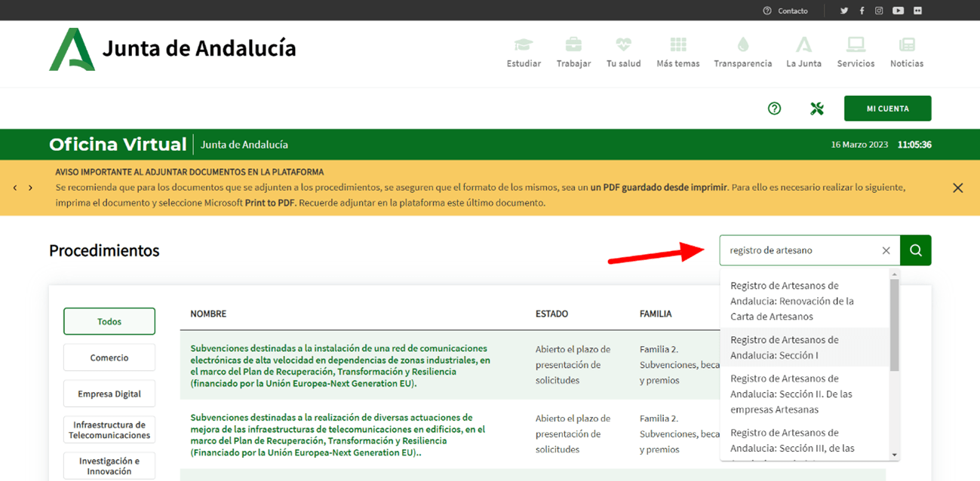Click the suggestions list scrollbar thumb
The image size is (980, 481).
tap(895, 326)
